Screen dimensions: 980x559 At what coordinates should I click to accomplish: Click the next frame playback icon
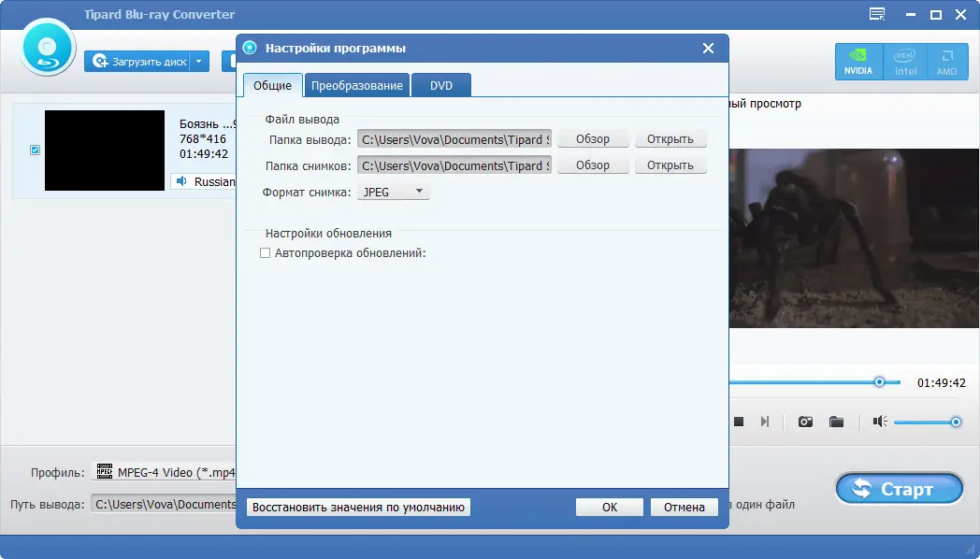(765, 422)
